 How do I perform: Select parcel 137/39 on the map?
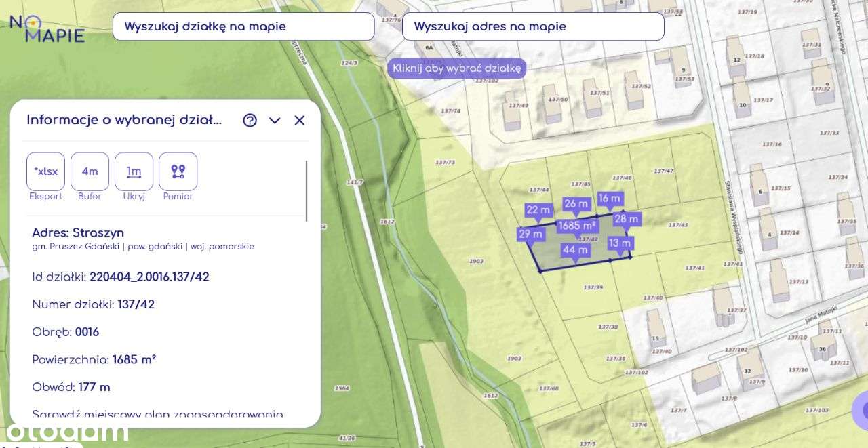point(593,287)
